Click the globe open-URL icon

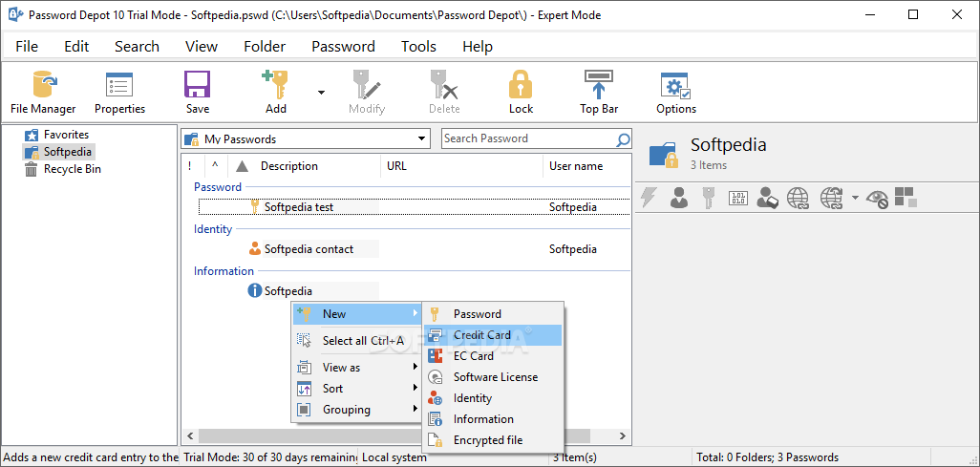coord(798,199)
